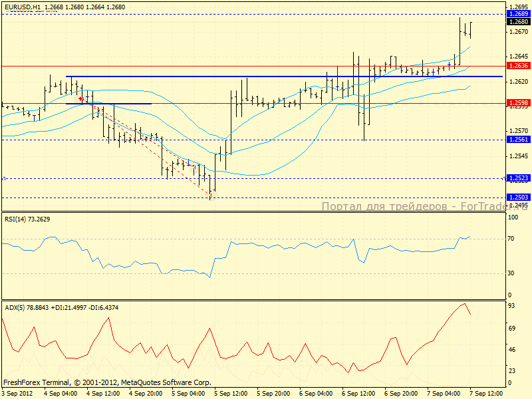Select the 1.2598 price level label
Screen dimensions: 532x399
coord(517,103)
